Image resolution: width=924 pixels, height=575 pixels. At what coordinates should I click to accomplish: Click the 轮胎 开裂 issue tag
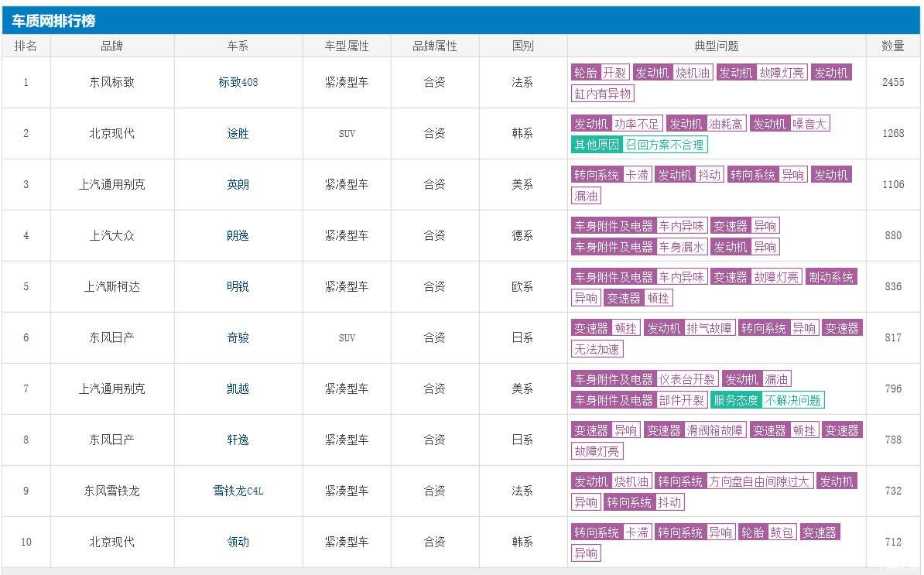[600, 73]
